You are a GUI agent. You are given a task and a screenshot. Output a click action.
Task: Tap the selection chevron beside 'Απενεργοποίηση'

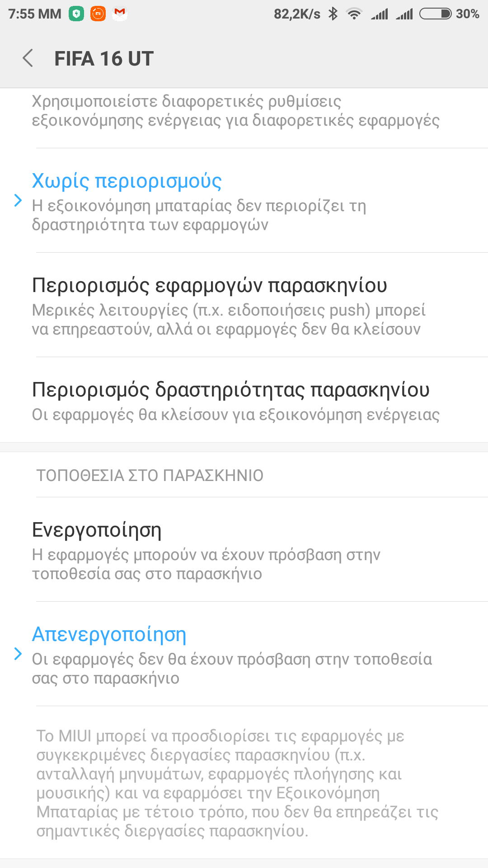click(x=18, y=654)
